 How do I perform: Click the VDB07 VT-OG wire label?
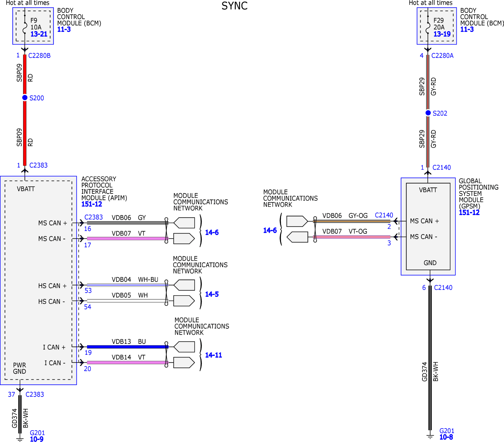tap(345, 231)
